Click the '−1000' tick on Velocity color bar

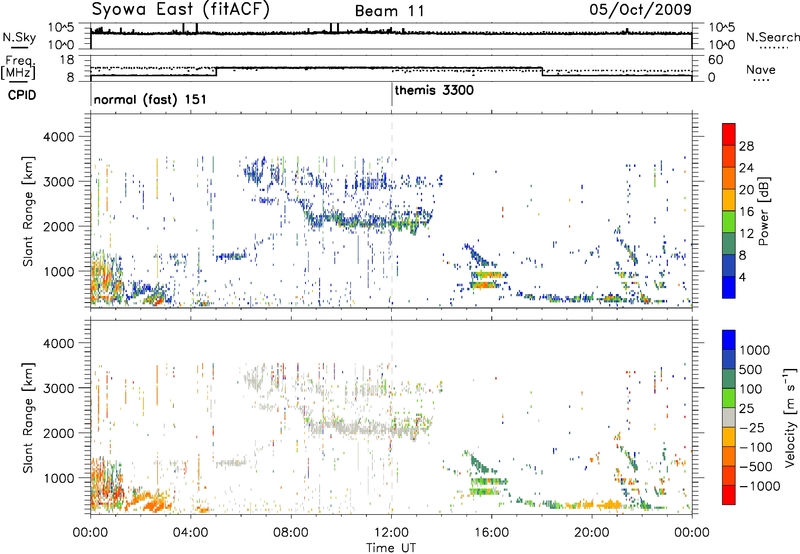760,486
